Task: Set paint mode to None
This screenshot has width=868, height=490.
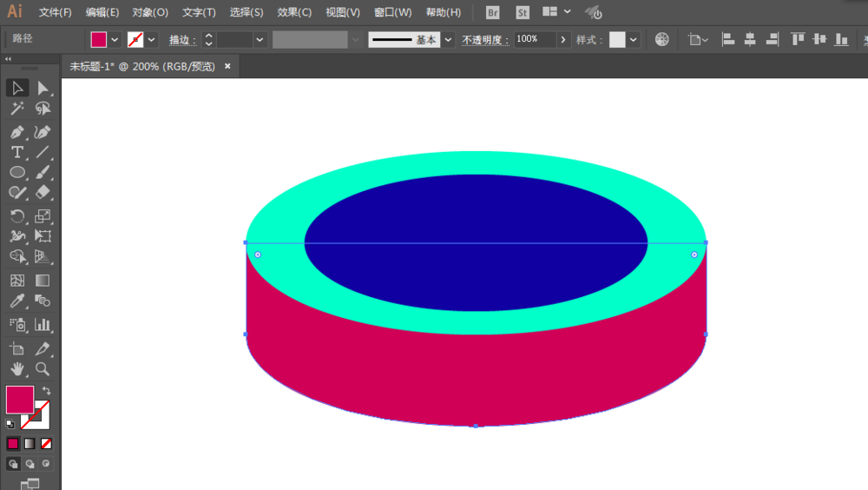Action: click(47, 443)
